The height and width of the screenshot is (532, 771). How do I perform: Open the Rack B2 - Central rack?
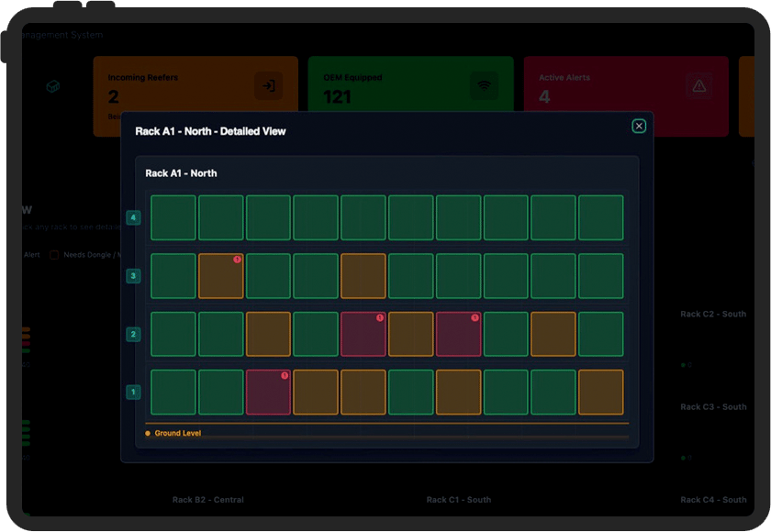[207, 500]
